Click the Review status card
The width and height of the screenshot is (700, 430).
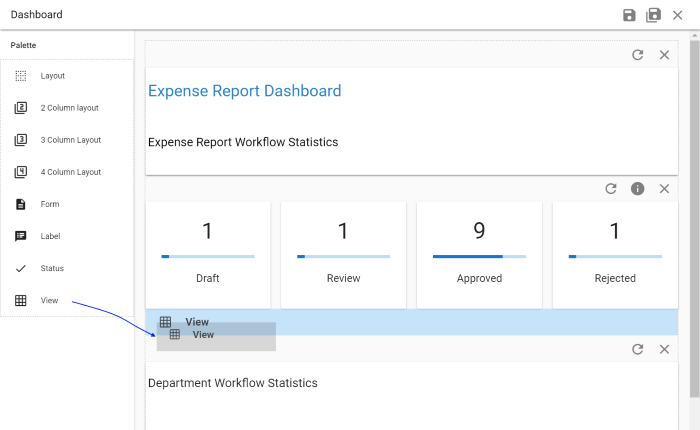343,255
